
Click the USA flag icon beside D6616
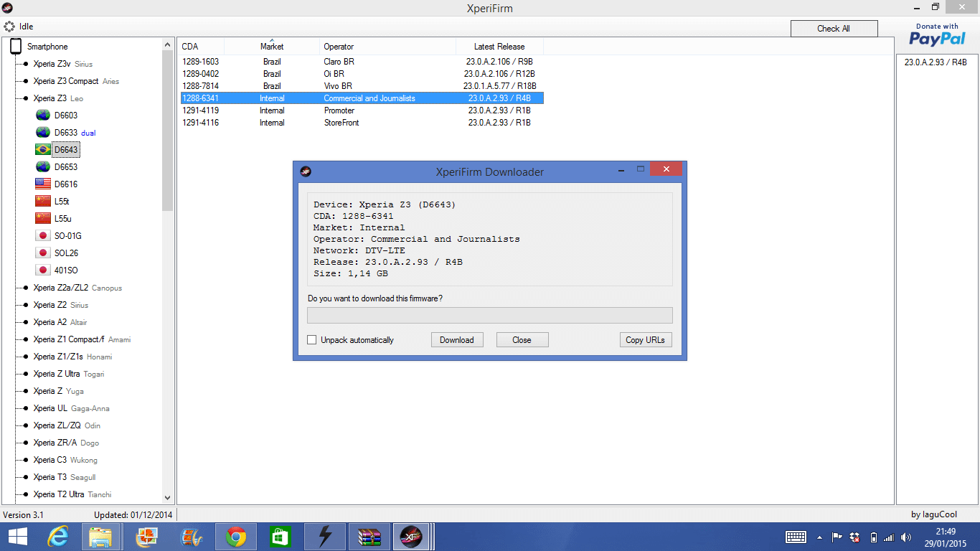43,184
